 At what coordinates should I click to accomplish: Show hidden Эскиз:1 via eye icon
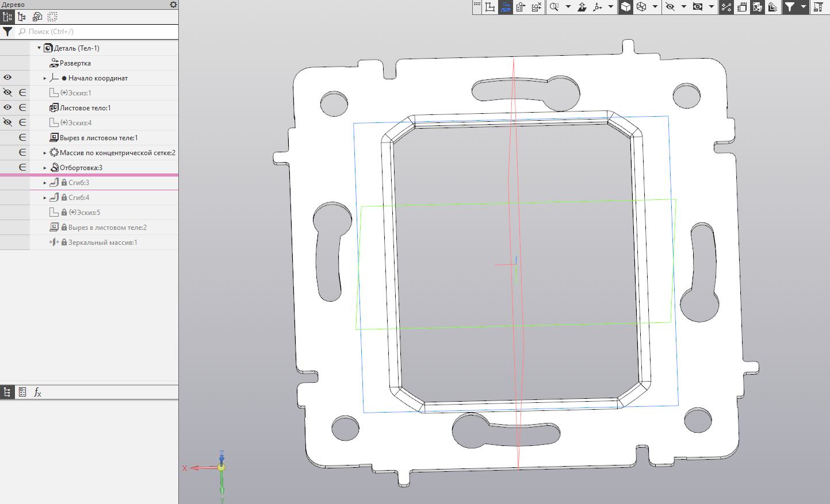[x=7, y=93]
